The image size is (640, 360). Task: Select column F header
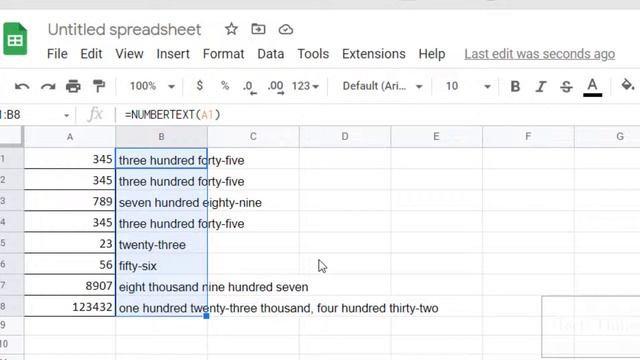pyautogui.click(x=528, y=137)
